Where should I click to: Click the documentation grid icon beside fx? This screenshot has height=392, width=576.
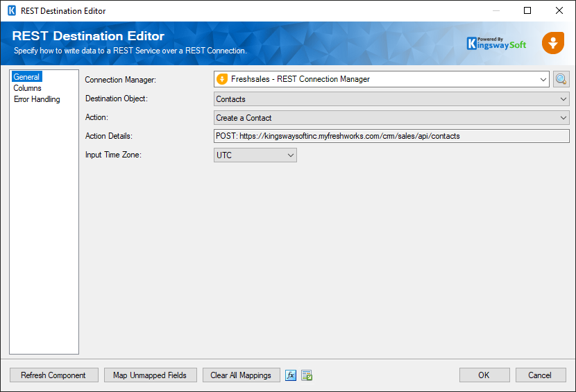[307, 375]
